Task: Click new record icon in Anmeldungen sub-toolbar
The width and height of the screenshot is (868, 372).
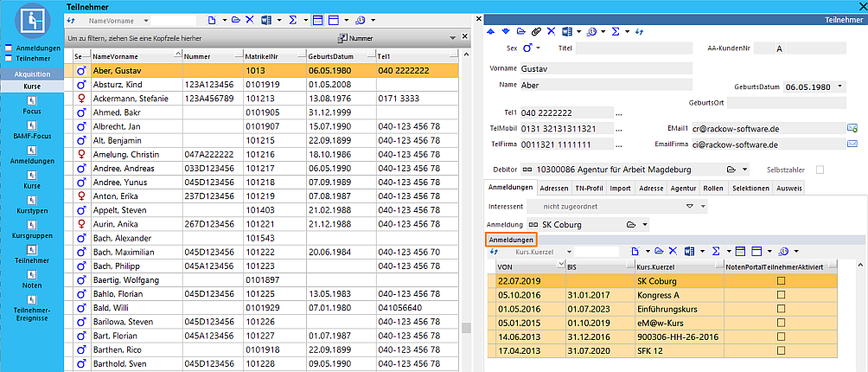Action: [x=636, y=252]
